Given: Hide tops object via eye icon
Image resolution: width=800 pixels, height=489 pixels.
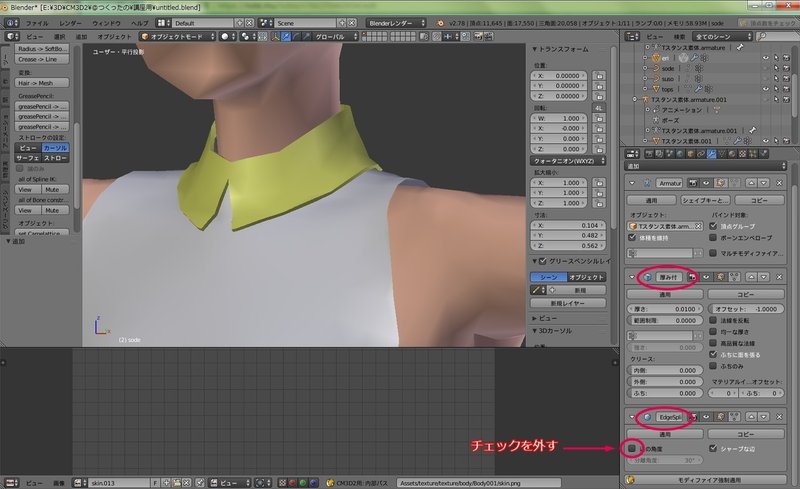Looking at the screenshot, I should (765, 89).
